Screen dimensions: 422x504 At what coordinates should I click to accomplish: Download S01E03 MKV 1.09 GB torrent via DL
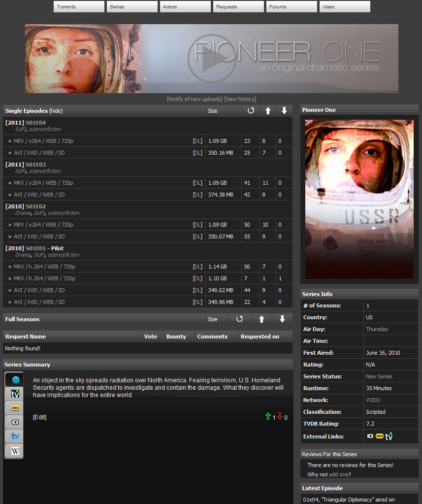(197, 183)
